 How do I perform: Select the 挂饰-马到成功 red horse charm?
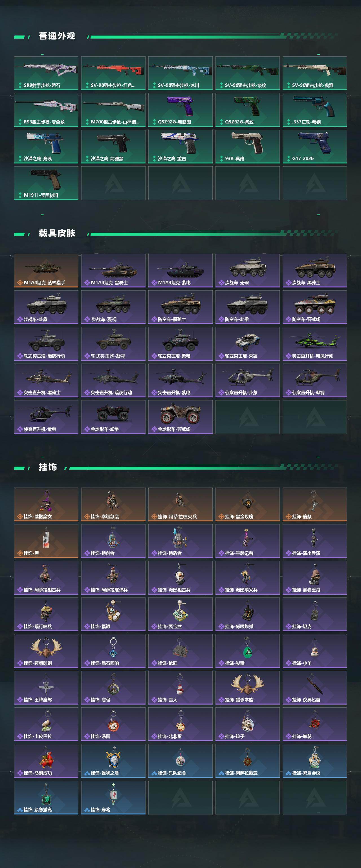click(x=46, y=761)
